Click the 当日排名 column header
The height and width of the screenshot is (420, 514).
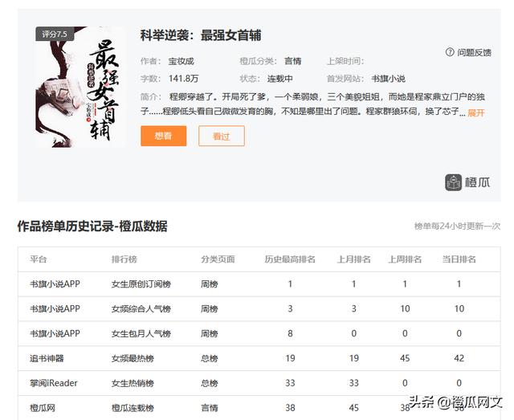coord(459,259)
